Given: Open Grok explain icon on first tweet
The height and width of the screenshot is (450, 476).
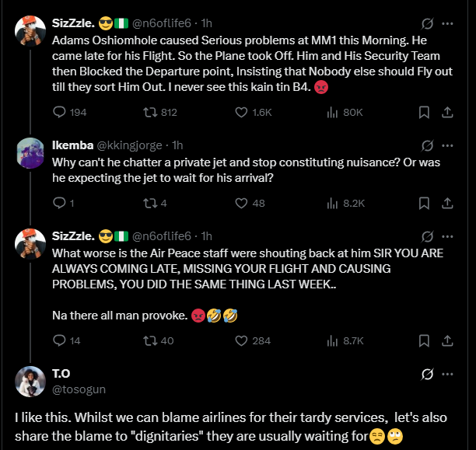Looking at the screenshot, I should click(x=427, y=23).
